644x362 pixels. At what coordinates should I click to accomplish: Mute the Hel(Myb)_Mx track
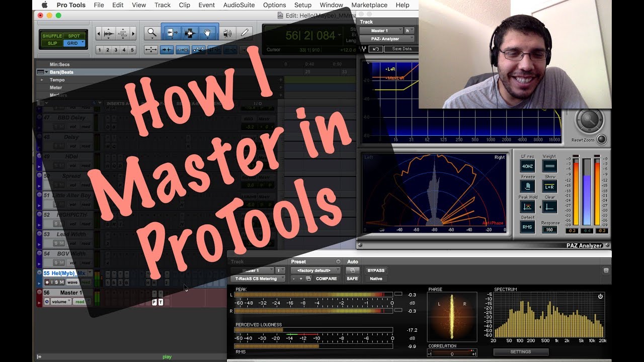[x=62, y=282]
